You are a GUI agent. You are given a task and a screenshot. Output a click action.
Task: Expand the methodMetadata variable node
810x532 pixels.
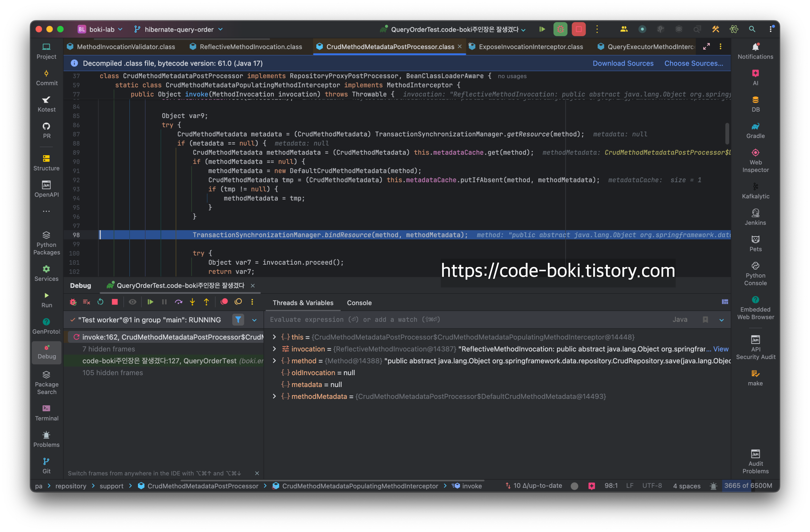coord(274,396)
